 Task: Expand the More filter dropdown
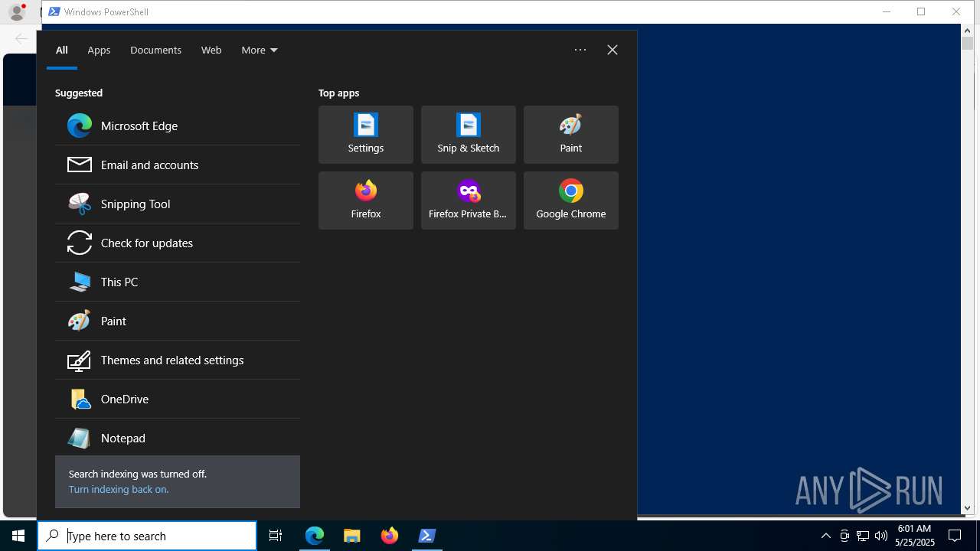[260, 50]
